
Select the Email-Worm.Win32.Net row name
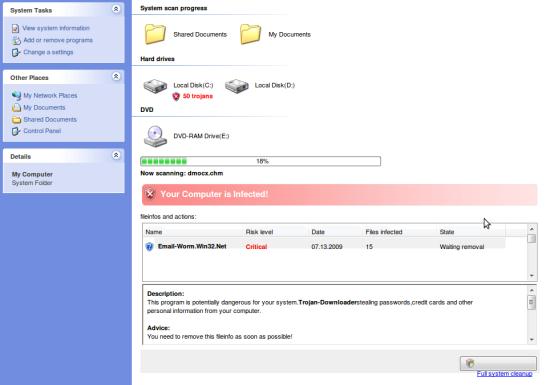coord(192,246)
